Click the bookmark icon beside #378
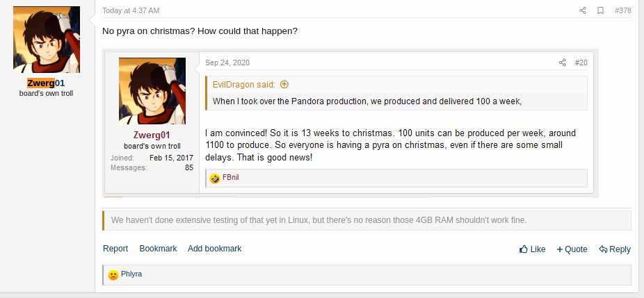The width and height of the screenshot is (644, 298). (x=601, y=10)
